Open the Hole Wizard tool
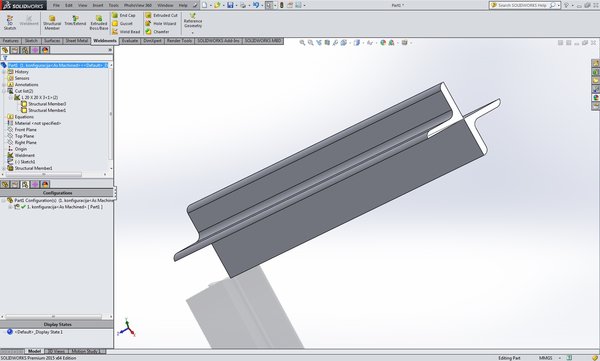This screenshot has width=600, height=361. (x=161, y=23)
